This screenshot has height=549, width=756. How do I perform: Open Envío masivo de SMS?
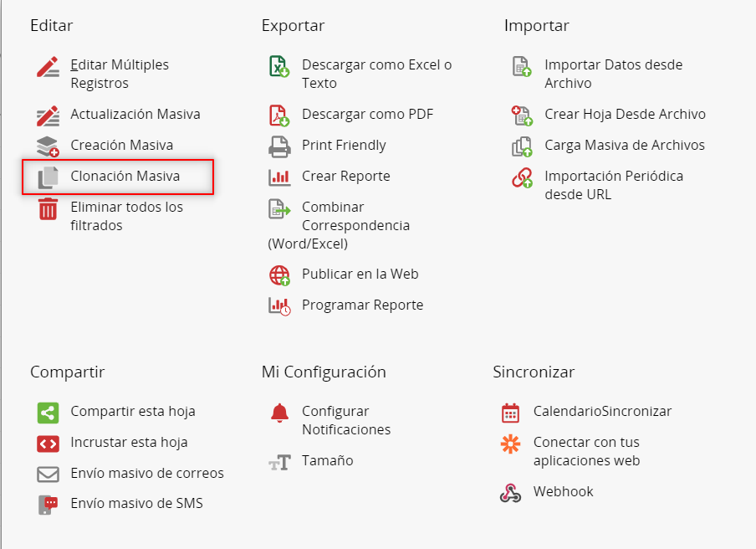pyautogui.click(x=136, y=504)
